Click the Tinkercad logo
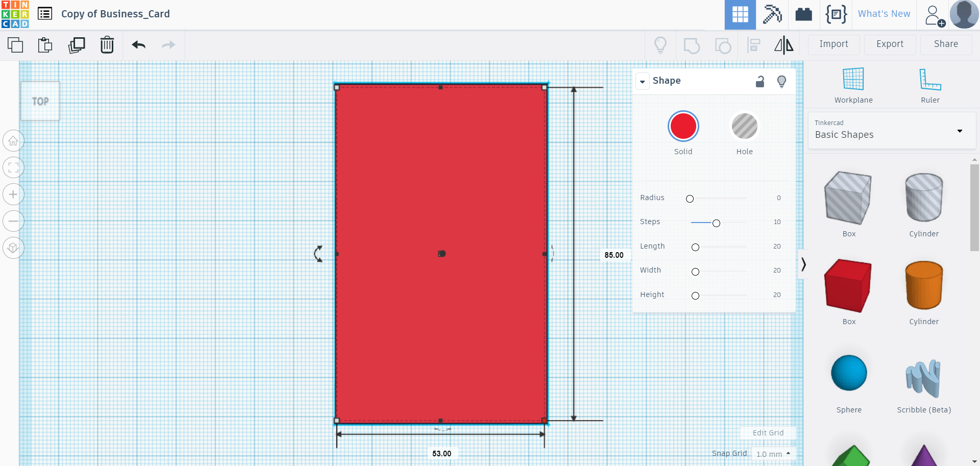The image size is (980, 466). 15,14
